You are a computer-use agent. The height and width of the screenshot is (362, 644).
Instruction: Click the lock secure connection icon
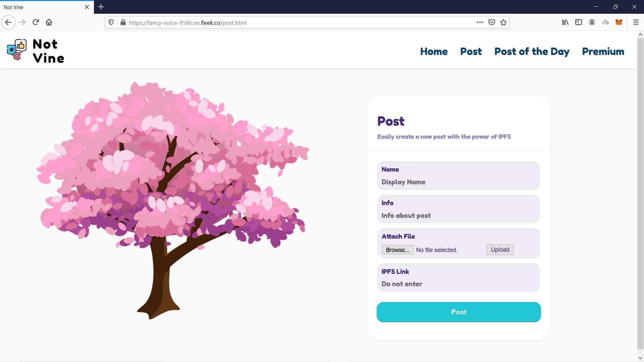(x=123, y=22)
